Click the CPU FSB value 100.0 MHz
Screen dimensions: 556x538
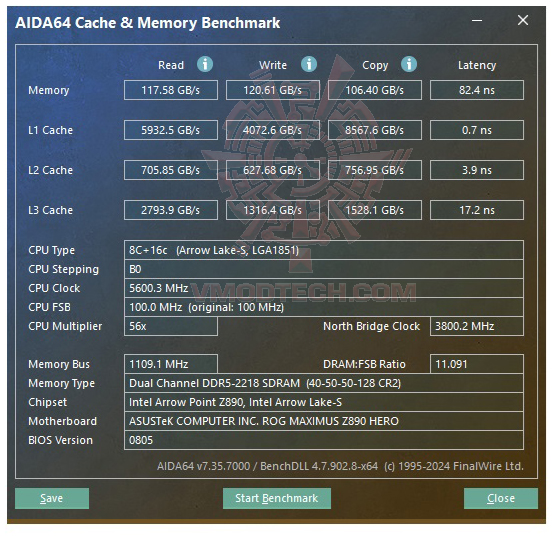[x=324, y=307]
